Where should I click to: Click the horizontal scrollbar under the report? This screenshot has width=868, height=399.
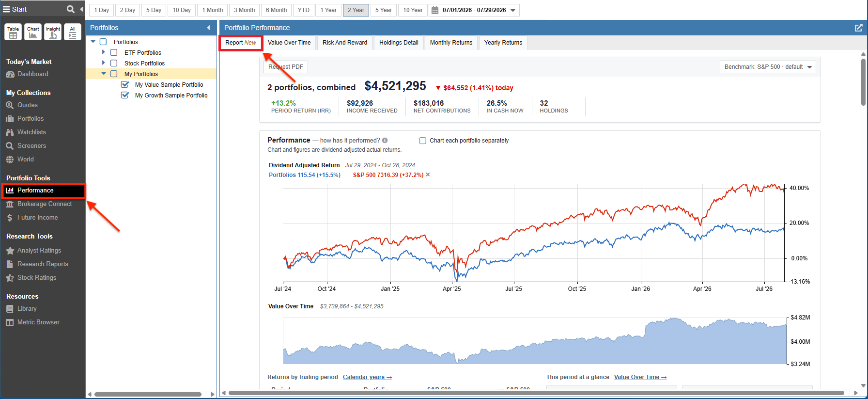click(x=536, y=393)
